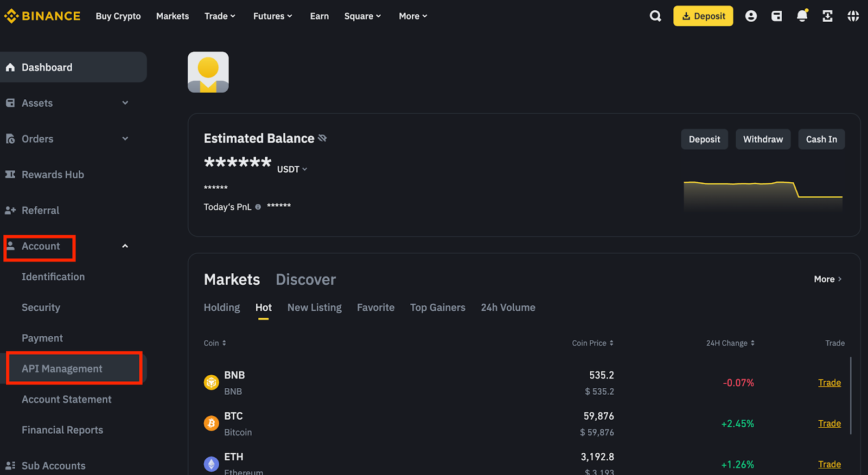Open Referral in the sidebar
The height and width of the screenshot is (475, 868).
[x=40, y=210]
